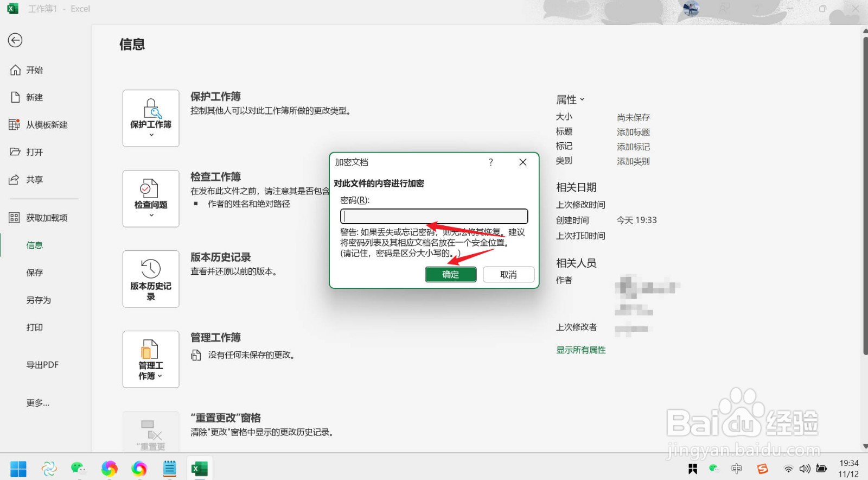The image size is (868, 480).
Task: Open the 保护工作簿 dropdown button
Action: tap(151, 118)
